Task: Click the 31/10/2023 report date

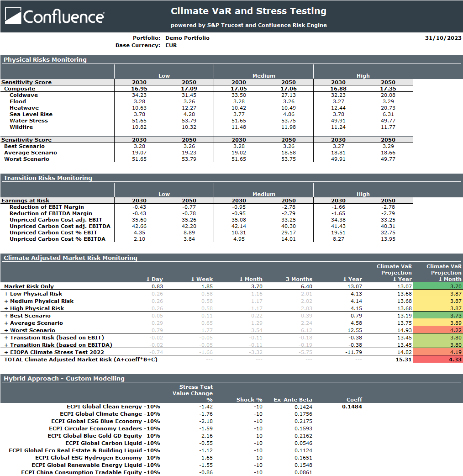Action: click(x=443, y=38)
